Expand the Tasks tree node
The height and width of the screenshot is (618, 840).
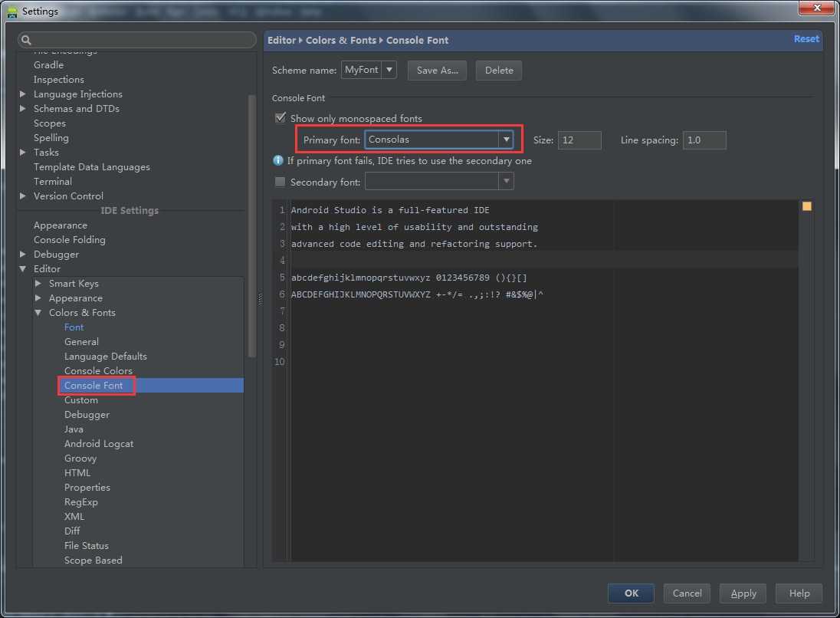tap(22, 153)
